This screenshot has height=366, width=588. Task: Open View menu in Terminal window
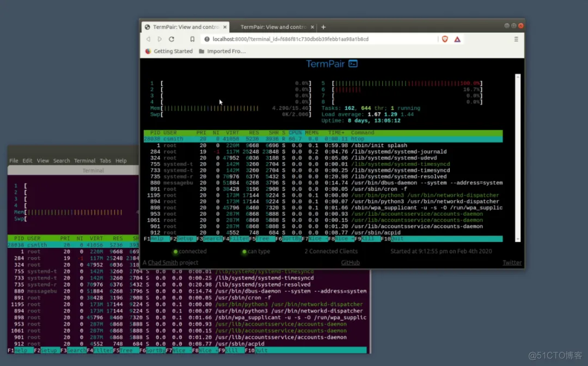[43, 161]
